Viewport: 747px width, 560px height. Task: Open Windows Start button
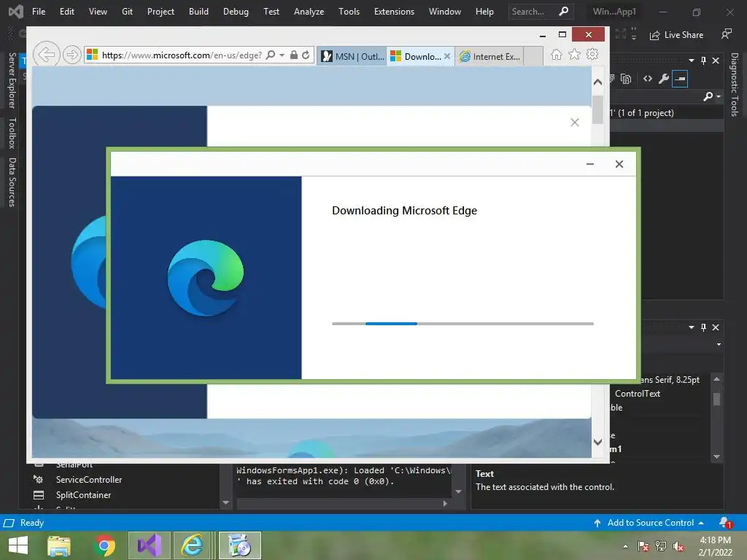18,545
